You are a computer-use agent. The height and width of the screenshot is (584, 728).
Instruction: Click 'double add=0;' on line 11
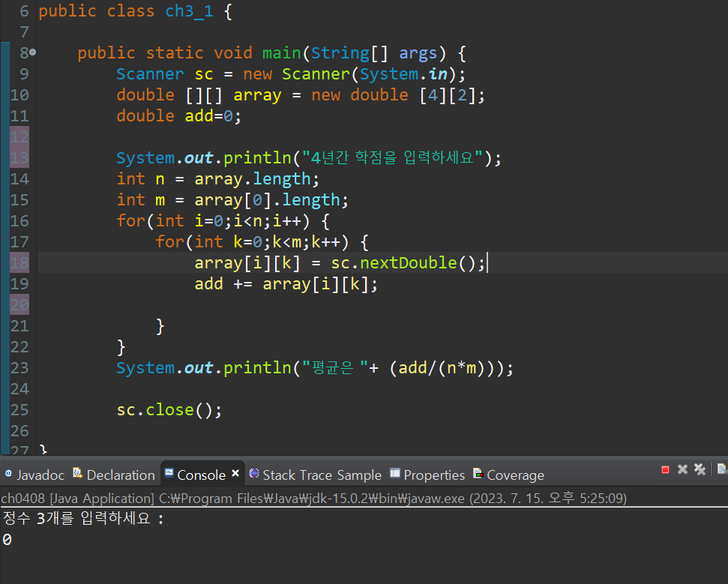tap(178, 116)
